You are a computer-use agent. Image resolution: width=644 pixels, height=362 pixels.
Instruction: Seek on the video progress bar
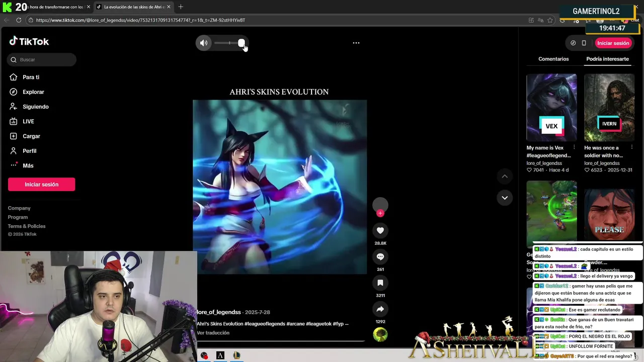pyautogui.click(x=280, y=341)
